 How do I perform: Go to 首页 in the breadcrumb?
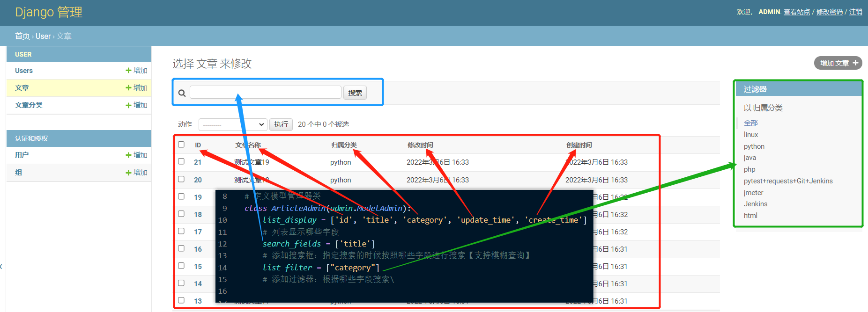click(x=22, y=36)
